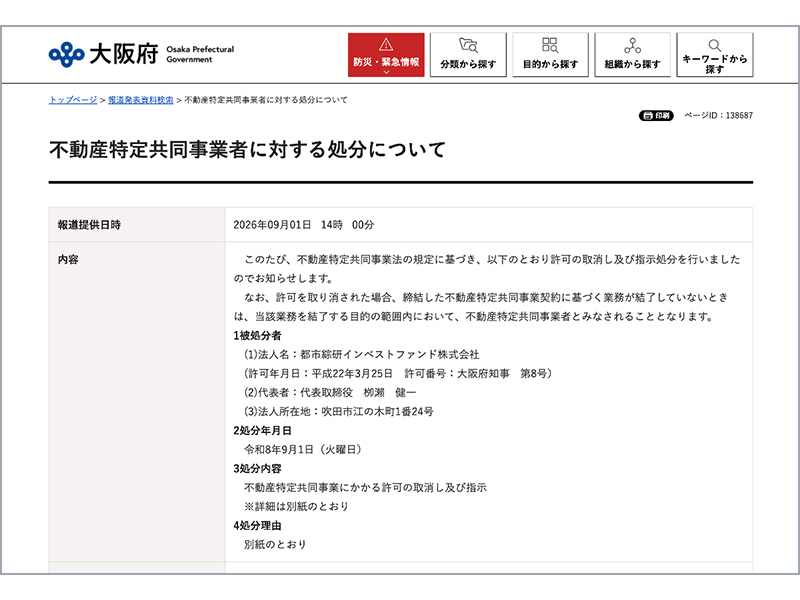Click the grid search icon above 目的から探す

[x=550, y=45]
